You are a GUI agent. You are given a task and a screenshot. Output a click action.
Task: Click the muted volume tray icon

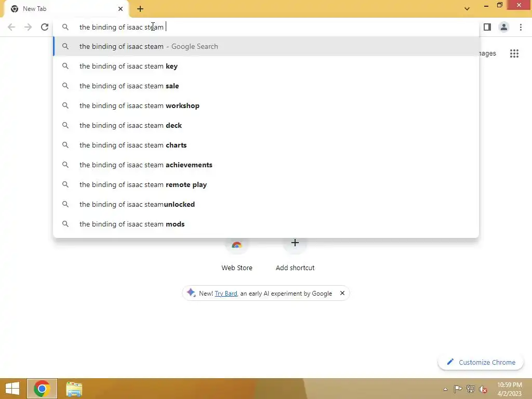483,389
